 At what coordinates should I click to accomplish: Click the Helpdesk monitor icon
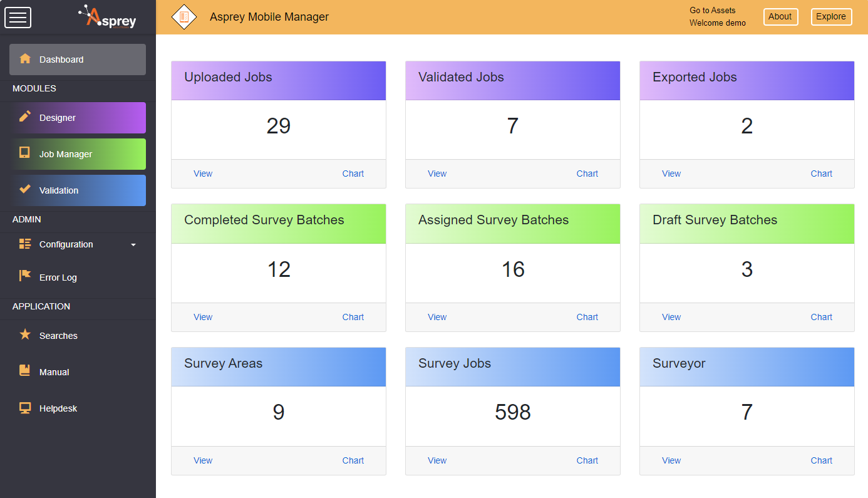pyautogui.click(x=25, y=408)
